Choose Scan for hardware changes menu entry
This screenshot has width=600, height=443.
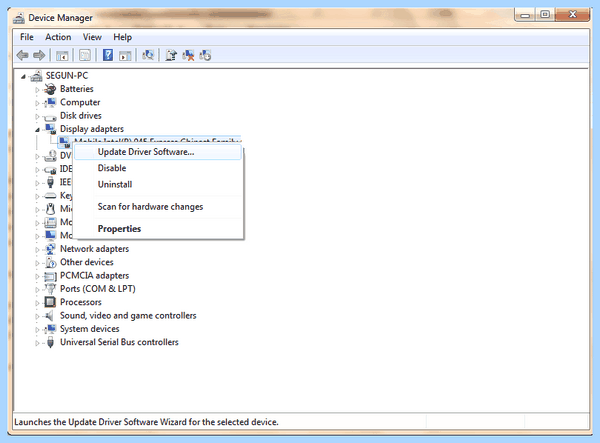[x=158, y=207]
